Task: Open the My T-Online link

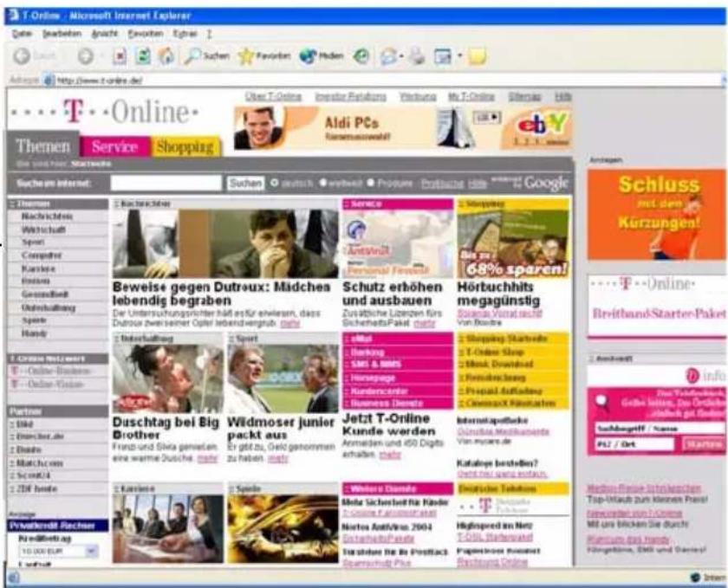Action: pos(471,96)
